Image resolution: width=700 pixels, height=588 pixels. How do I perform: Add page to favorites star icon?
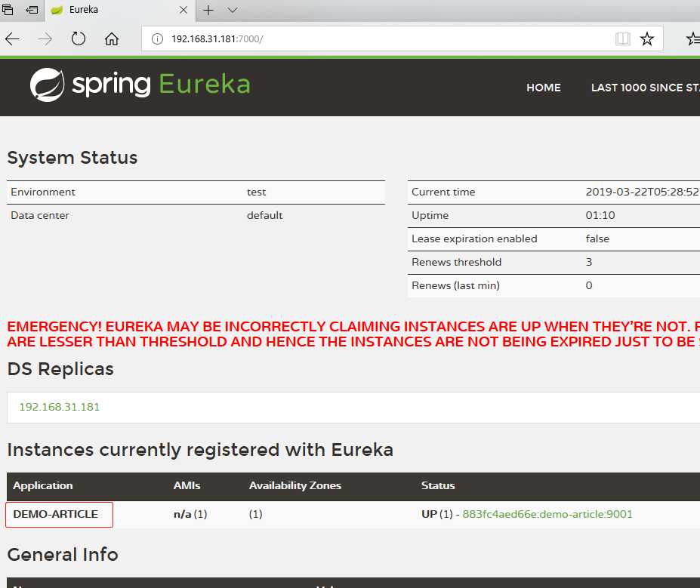click(x=647, y=39)
